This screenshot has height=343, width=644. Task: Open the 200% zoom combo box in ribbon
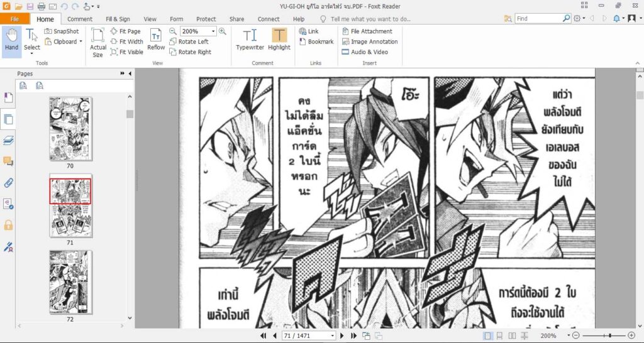(x=198, y=31)
